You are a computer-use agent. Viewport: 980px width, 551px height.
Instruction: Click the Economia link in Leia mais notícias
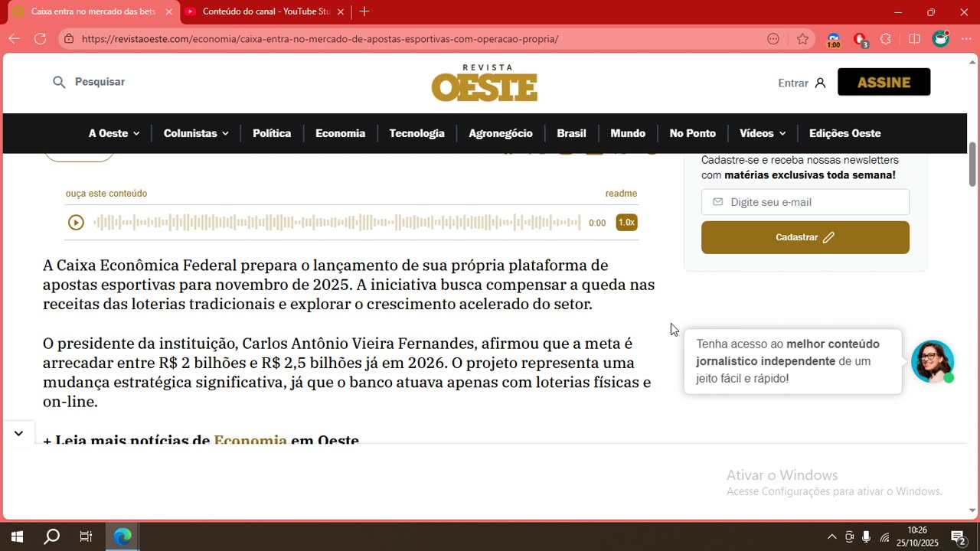[x=250, y=440]
